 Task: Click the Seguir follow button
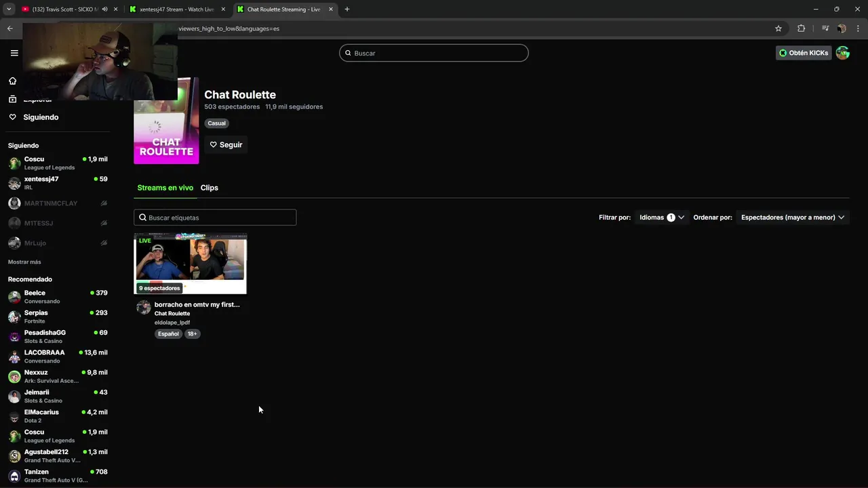(x=226, y=144)
